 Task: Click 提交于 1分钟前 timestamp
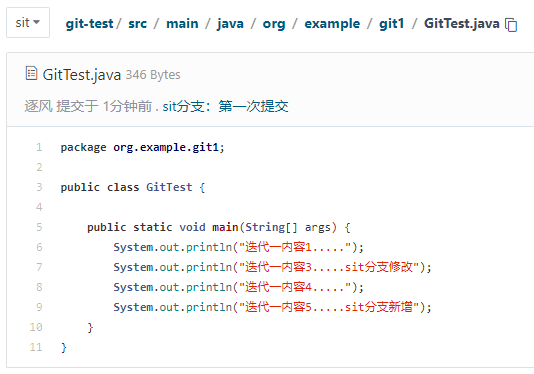(x=104, y=106)
